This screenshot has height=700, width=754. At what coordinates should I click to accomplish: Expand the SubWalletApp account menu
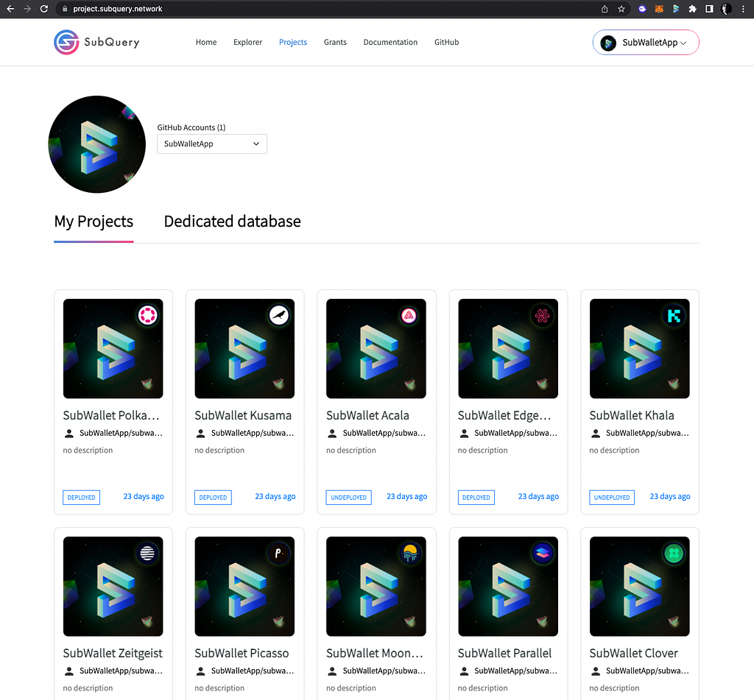click(x=645, y=42)
